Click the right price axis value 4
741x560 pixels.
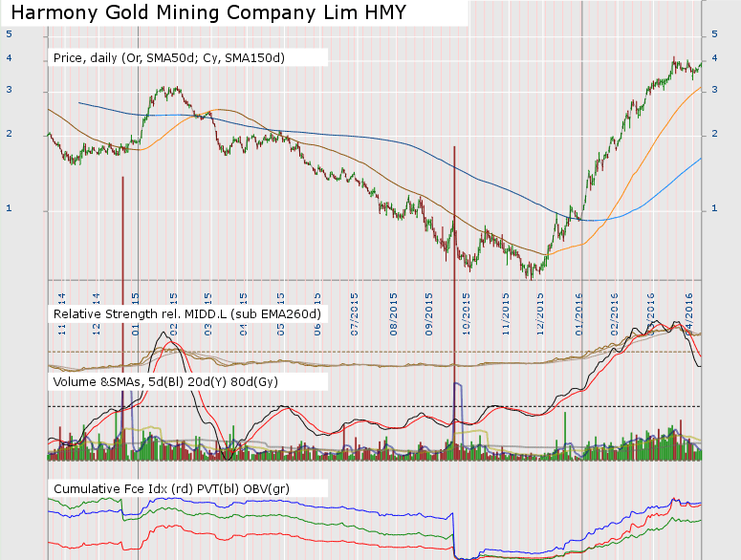(x=714, y=58)
